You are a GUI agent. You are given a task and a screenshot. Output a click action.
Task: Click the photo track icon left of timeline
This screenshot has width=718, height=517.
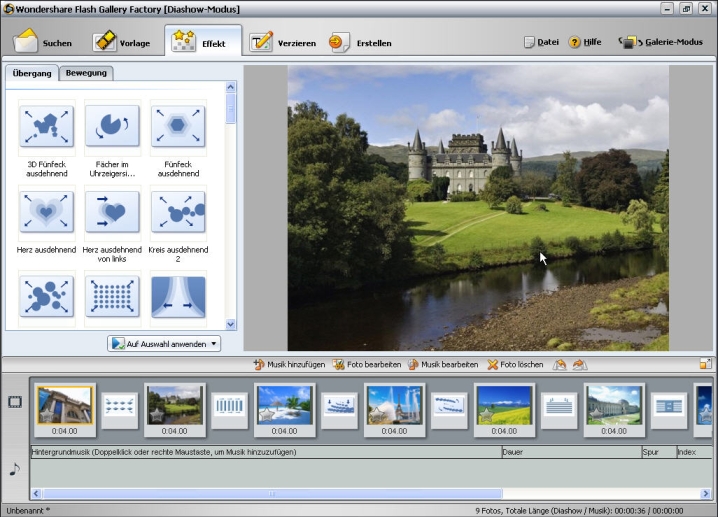coord(15,402)
